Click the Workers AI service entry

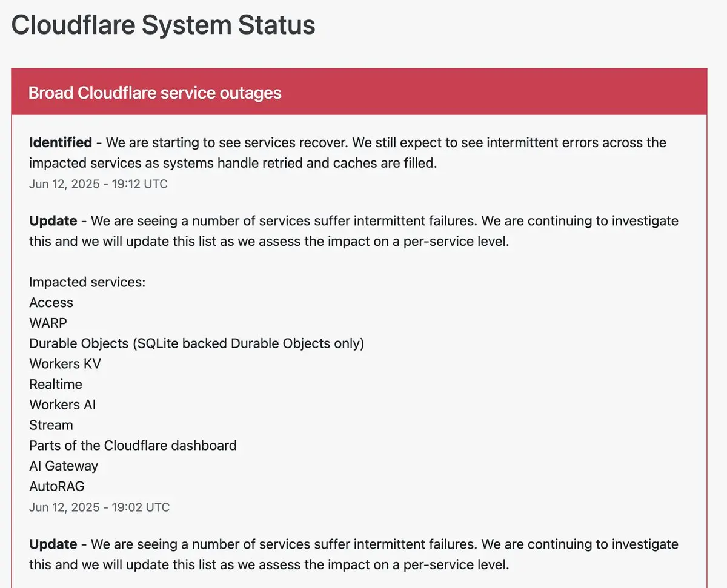pos(62,405)
